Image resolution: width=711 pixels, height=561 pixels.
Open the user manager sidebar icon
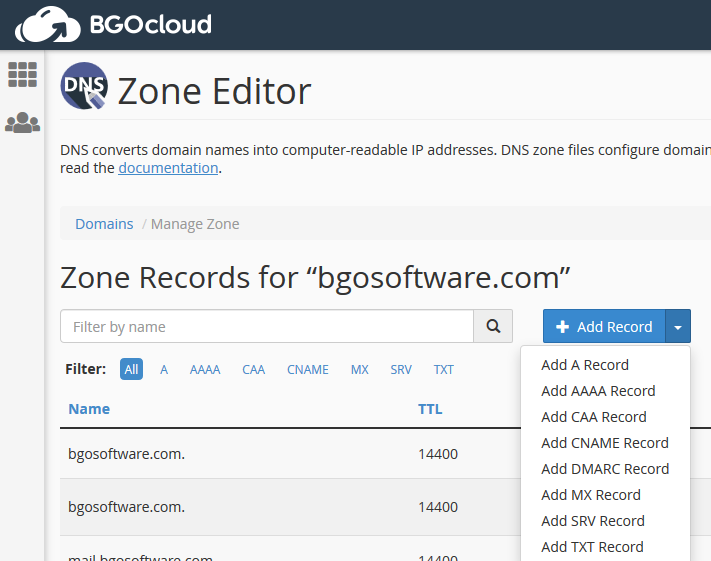22,122
